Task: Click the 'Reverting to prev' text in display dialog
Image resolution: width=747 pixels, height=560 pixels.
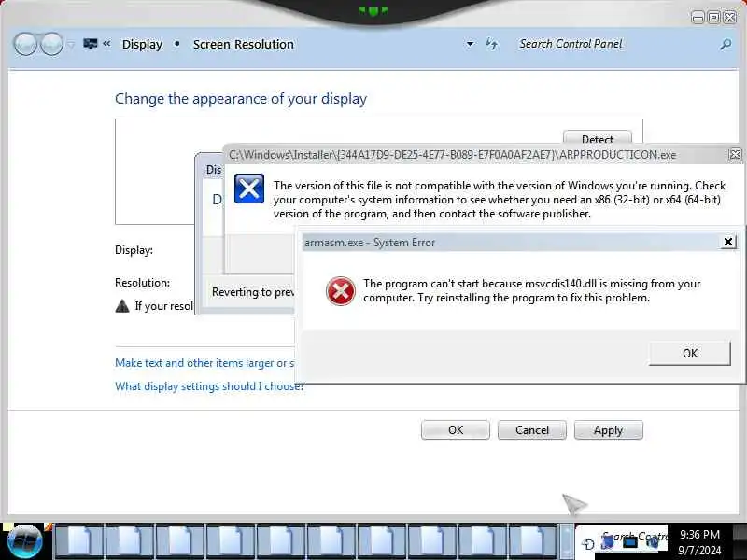Action: click(x=253, y=292)
